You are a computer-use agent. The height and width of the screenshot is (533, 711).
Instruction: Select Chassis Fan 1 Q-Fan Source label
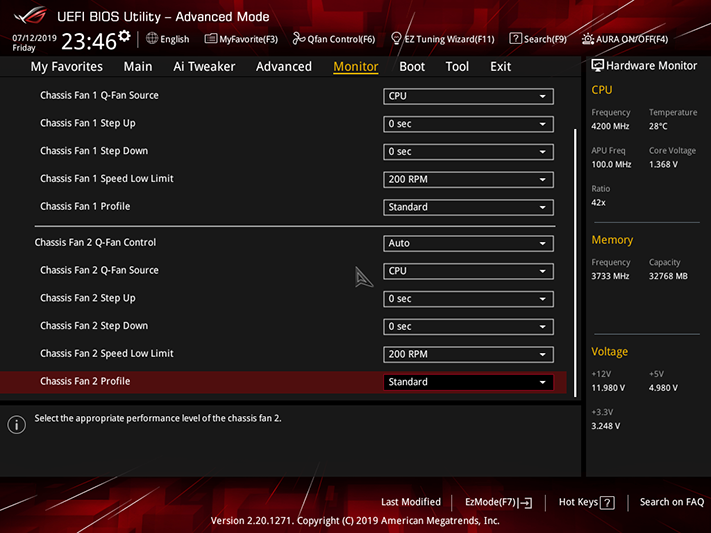coord(99,95)
